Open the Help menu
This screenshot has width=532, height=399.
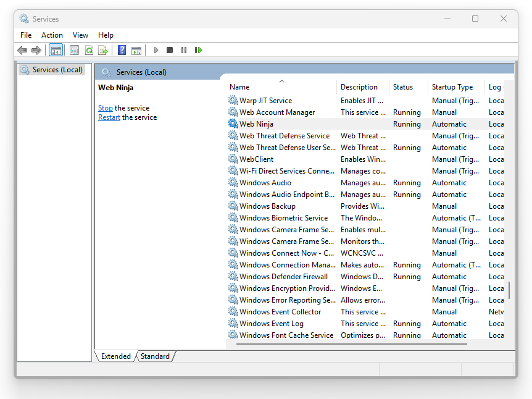point(106,35)
